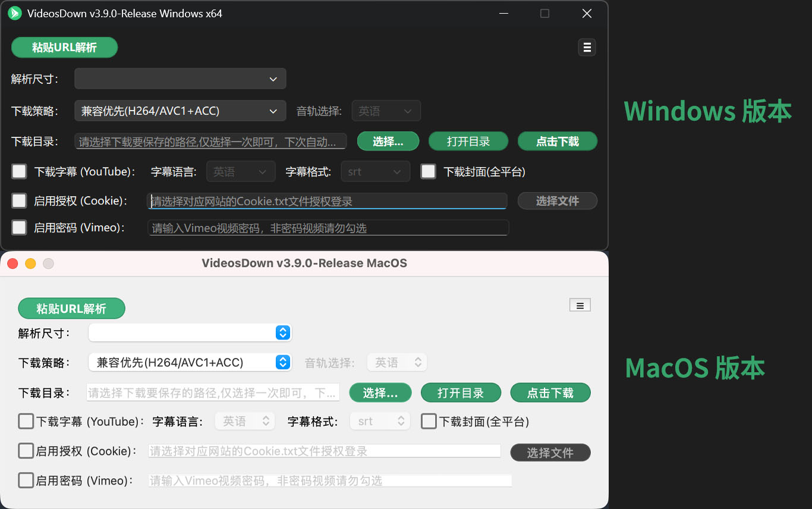Click the 选择... button in the Windows version

tap(388, 141)
